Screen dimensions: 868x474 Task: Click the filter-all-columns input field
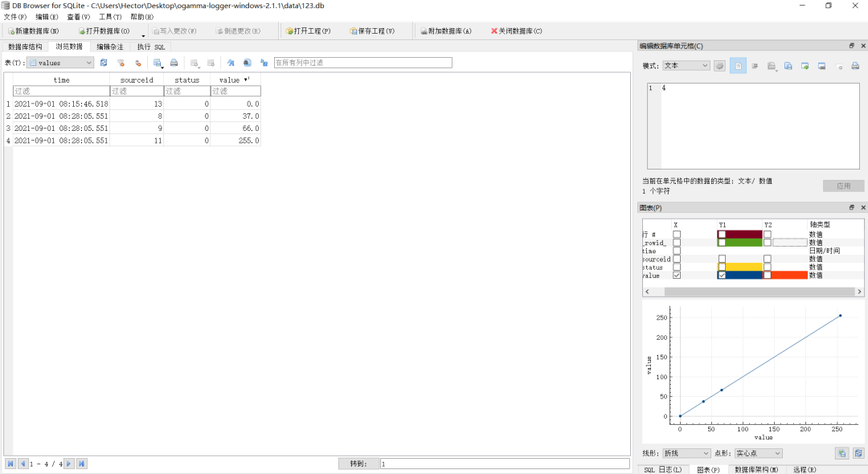pyautogui.click(x=363, y=63)
